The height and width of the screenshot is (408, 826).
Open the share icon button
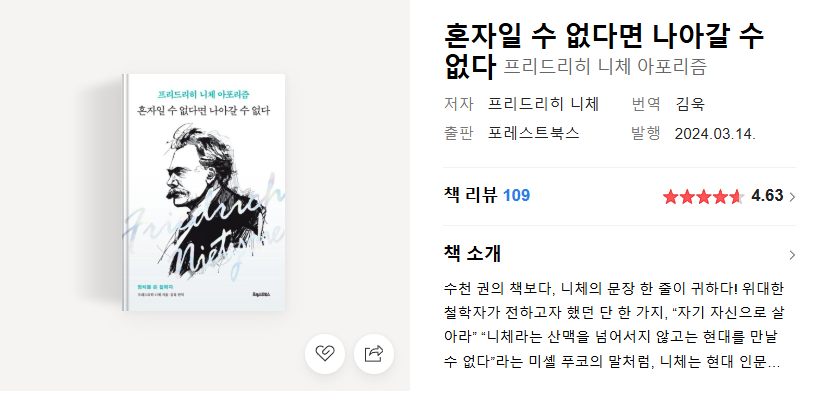coord(373,354)
